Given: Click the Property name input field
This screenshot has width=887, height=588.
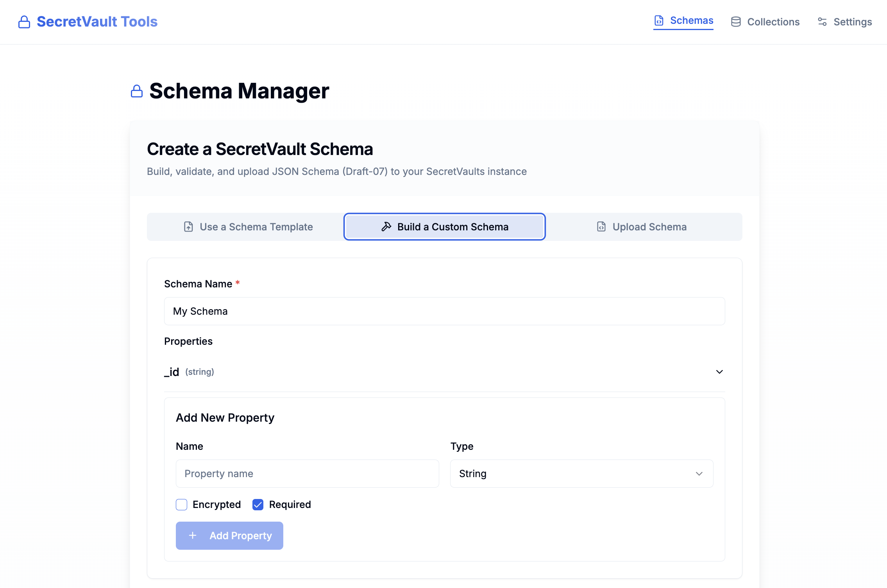Looking at the screenshot, I should point(307,474).
